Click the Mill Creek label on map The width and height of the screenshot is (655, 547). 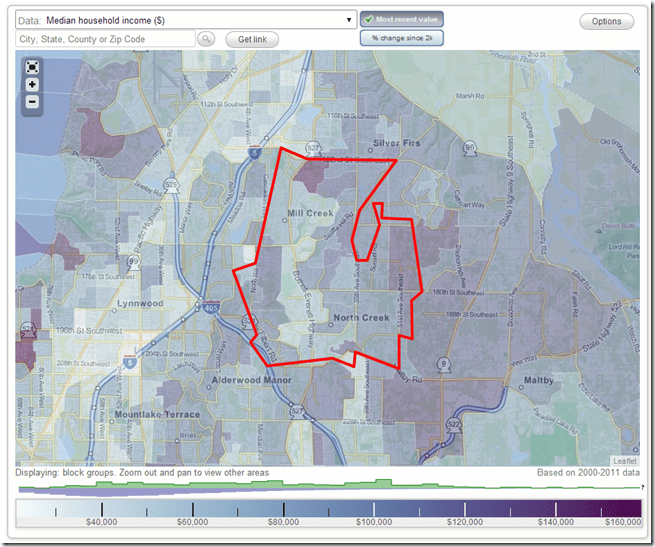[x=308, y=213]
